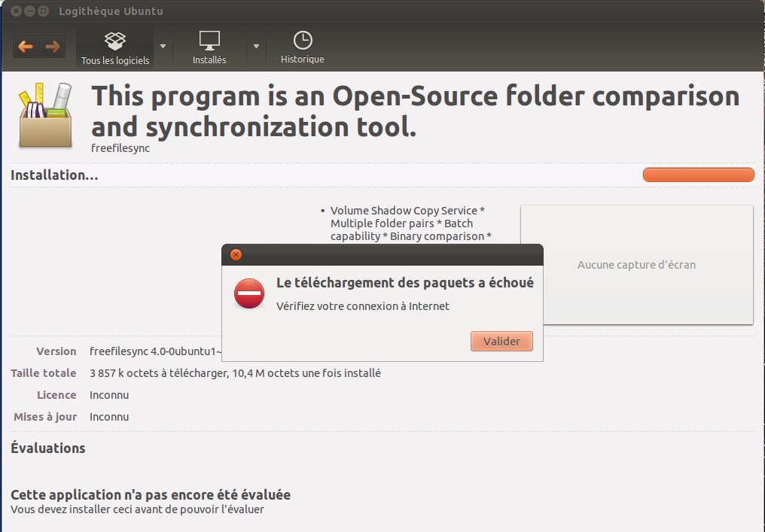Click the Volume Shadow Copy Service description
Viewport: 765px width, 532px height.
(411, 223)
